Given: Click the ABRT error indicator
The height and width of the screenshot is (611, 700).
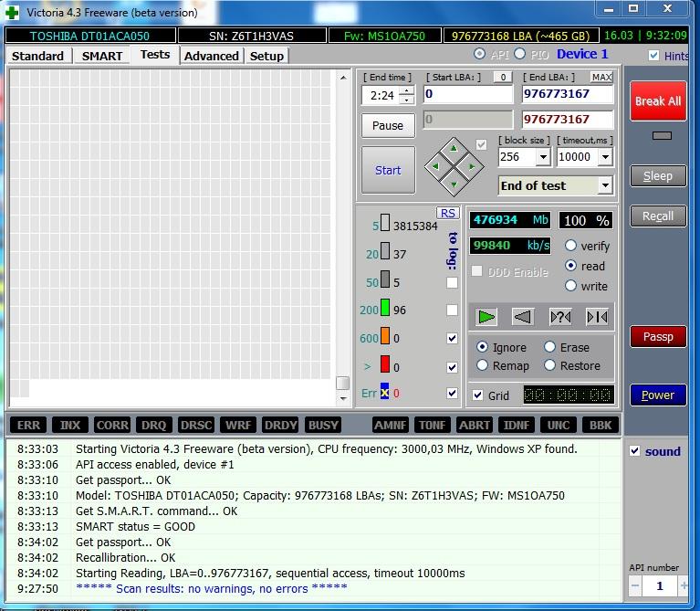Looking at the screenshot, I should click(474, 425).
